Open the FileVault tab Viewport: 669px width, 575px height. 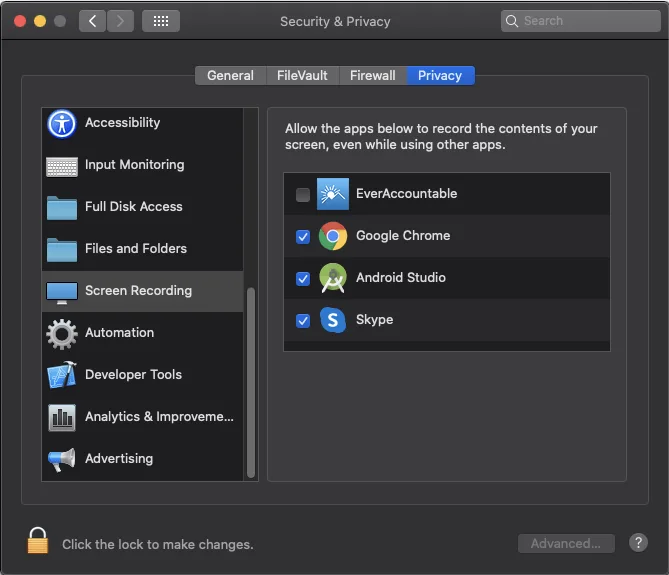click(x=302, y=76)
